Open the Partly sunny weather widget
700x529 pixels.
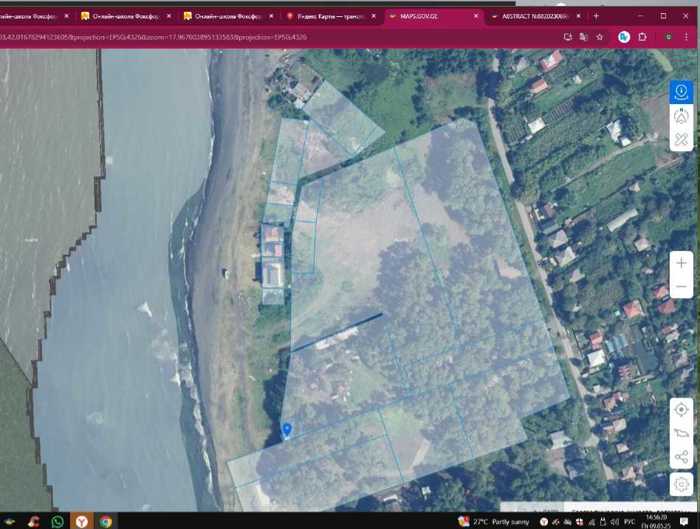[496, 521]
